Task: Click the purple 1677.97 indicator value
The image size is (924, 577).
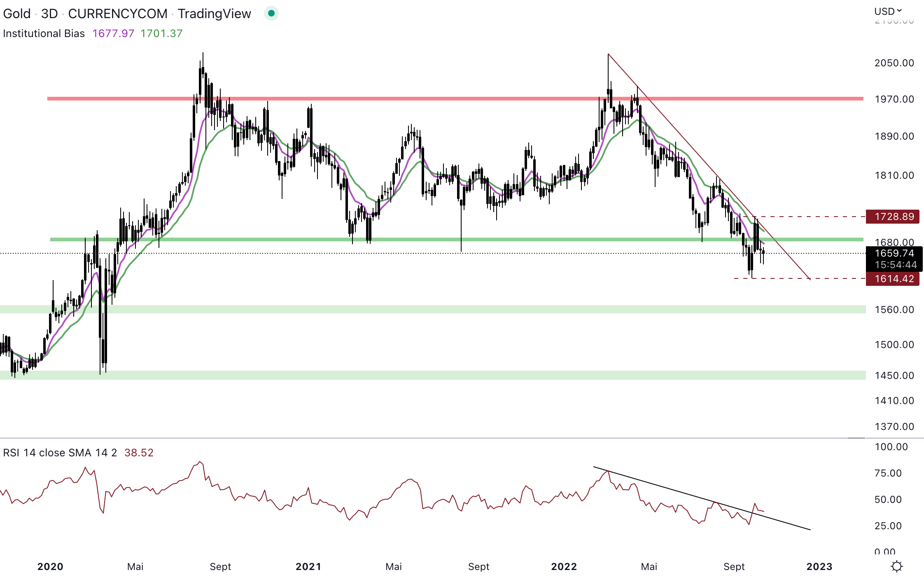Action: 113,33
